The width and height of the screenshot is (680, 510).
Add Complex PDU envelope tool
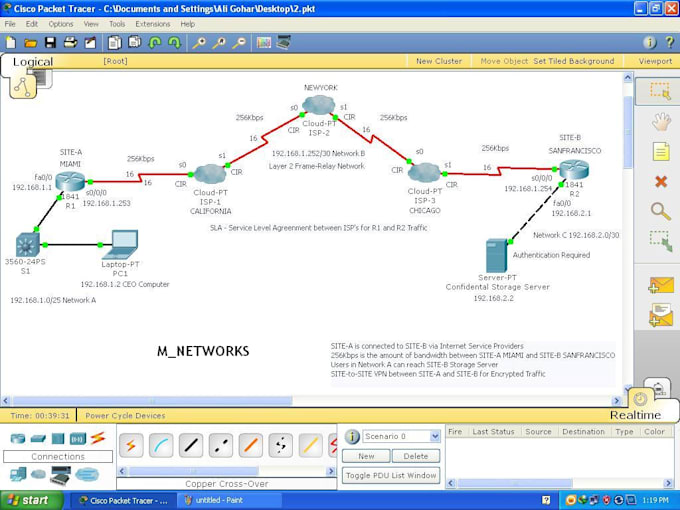pyautogui.click(x=661, y=315)
